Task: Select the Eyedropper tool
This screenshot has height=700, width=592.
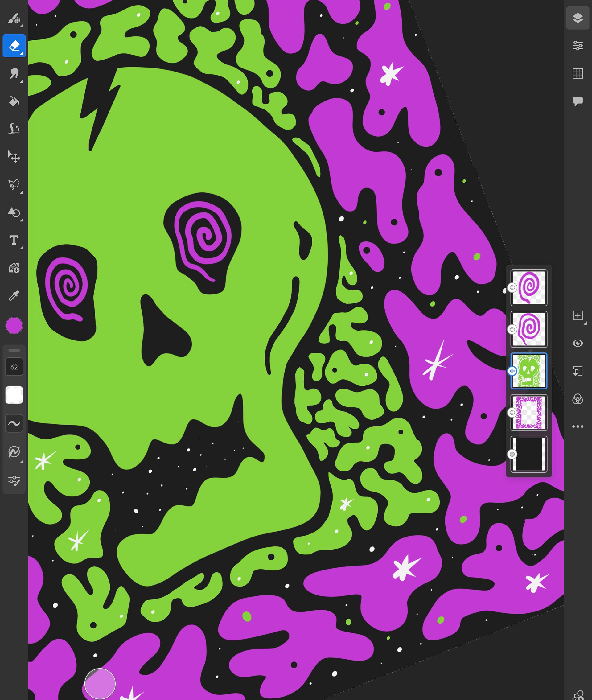Action: pyautogui.click(x=14, y=296)
